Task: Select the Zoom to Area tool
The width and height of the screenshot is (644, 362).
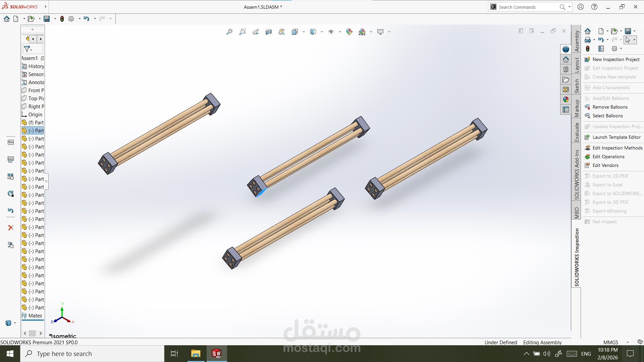Action: pos(243,32)
